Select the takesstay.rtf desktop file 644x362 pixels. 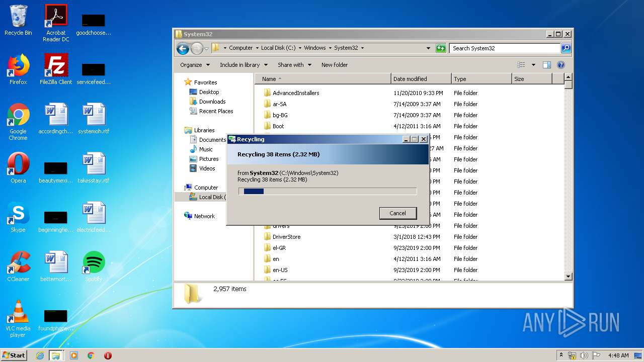pos(94,168)
